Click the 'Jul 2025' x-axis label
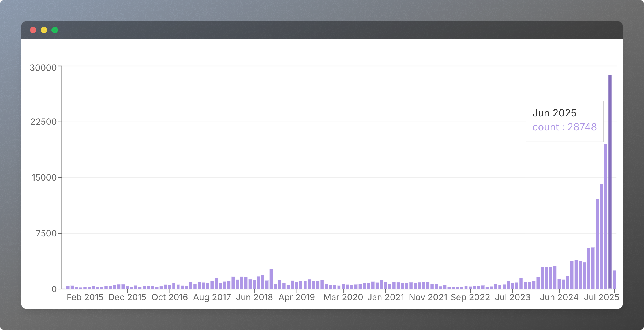The width and height of the screenshot is (644, 330). pyautogui.click(x=601, y=297)
